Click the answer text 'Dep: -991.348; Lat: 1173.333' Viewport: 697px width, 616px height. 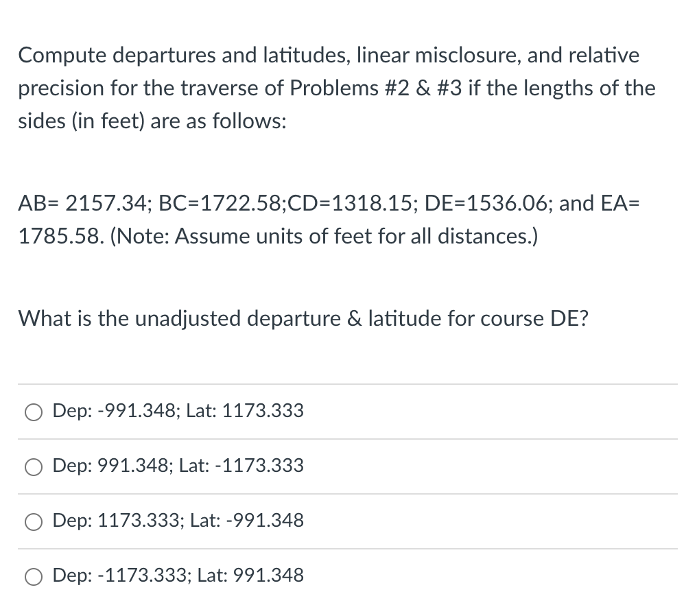coord(178,411)
